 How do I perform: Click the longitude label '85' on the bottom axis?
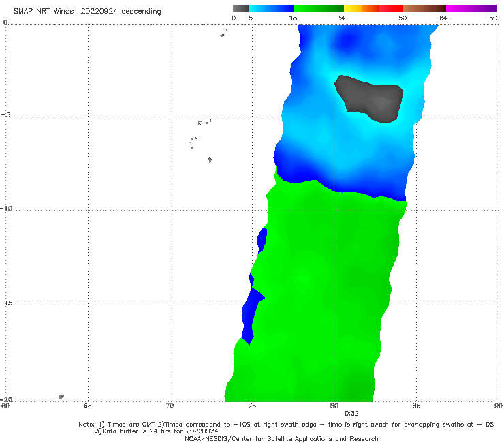[x=416, y=406]
